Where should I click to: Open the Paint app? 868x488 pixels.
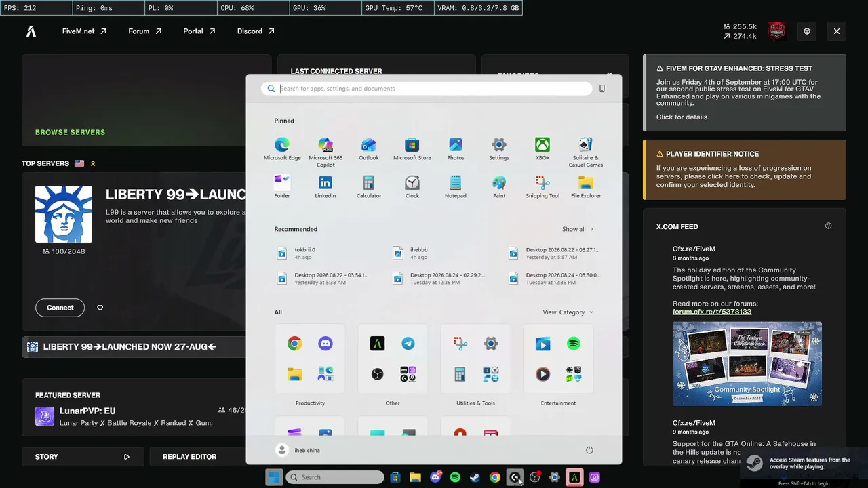tap(499, 187)
